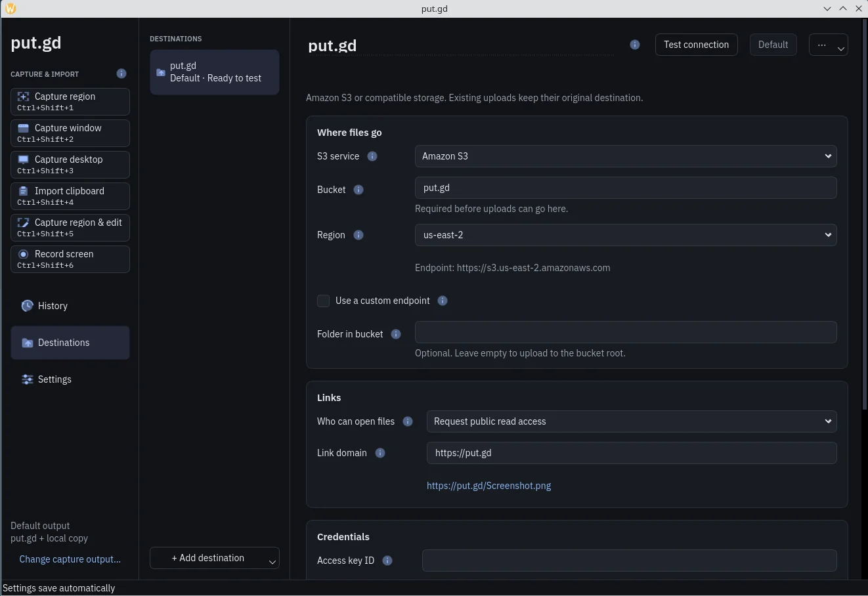Click 'put.gd + local copy' default output text
The image size is (868, 596).
pyautogui.click(x=49, y=538)
